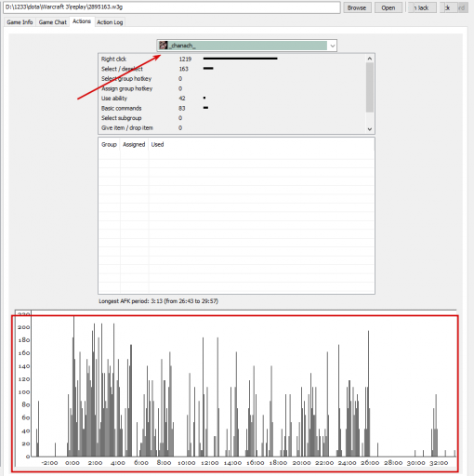Click the Right click count 1219
Viewport: 474px width, 476px height.
185,59
